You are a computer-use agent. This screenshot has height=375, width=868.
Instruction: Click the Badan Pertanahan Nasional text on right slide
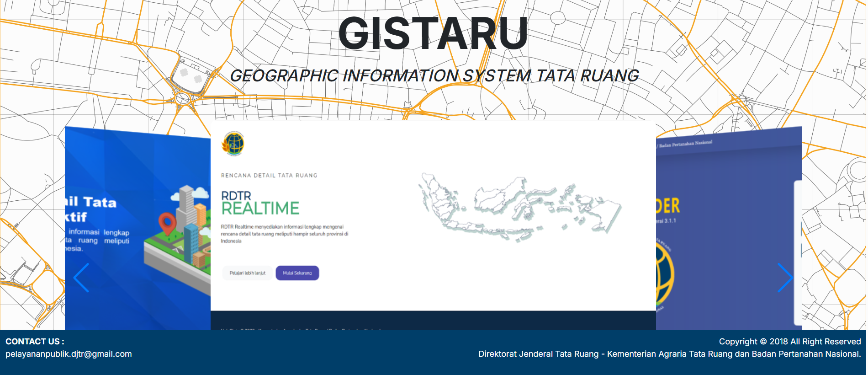click(685, 144)
